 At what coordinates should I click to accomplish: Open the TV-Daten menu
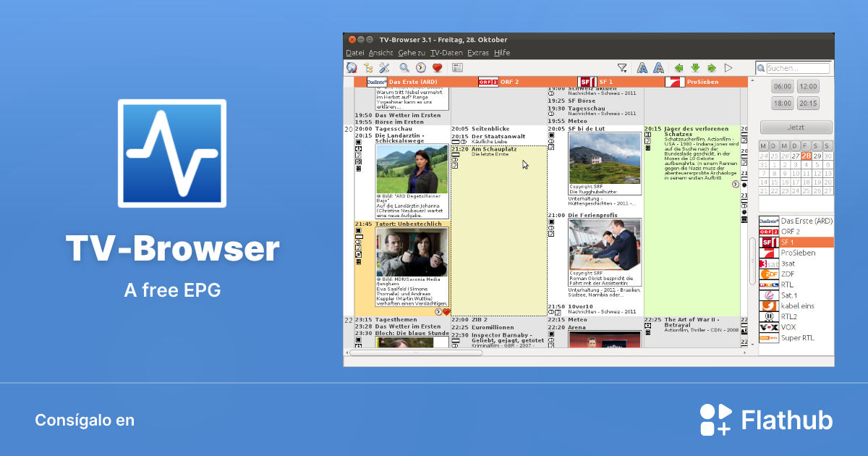pyautogui.click(x=445, y=52)
